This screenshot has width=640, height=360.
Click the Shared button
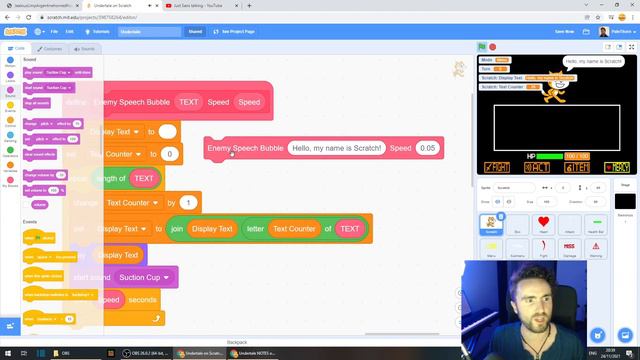pyautogui.click(x=195, y=31)
